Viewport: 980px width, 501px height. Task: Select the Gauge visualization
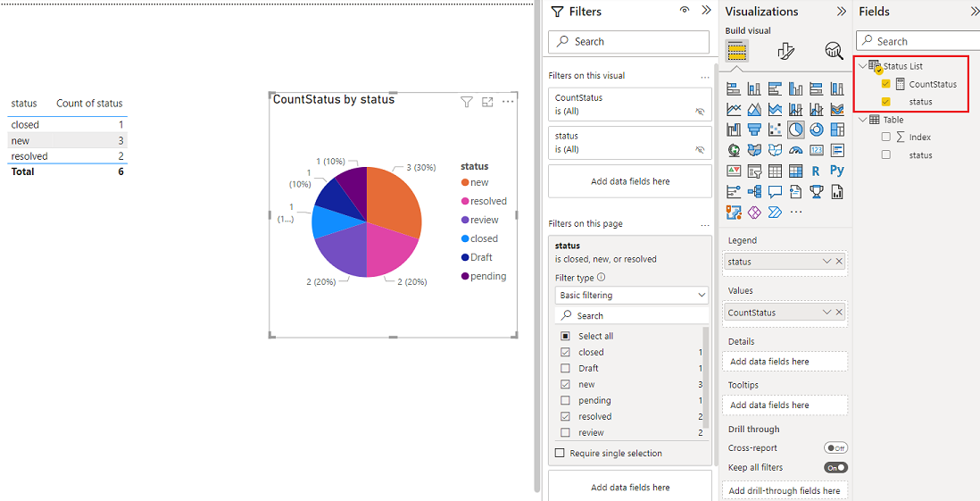coord(795,150)
